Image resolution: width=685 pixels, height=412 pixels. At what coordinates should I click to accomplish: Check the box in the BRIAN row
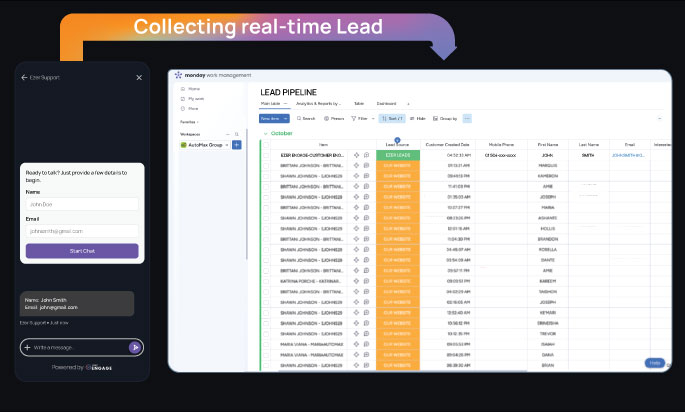click(x=266, y=365)
